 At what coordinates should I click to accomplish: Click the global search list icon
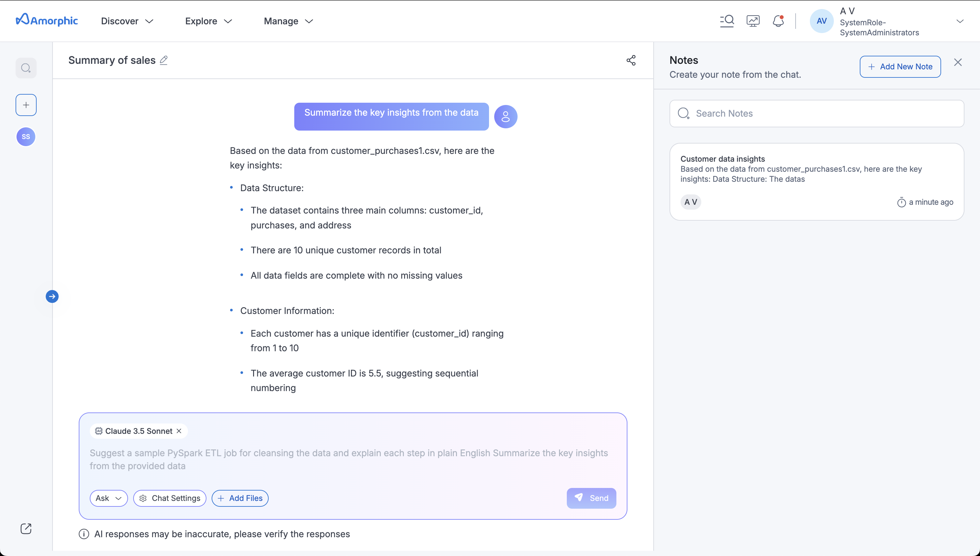727,21
